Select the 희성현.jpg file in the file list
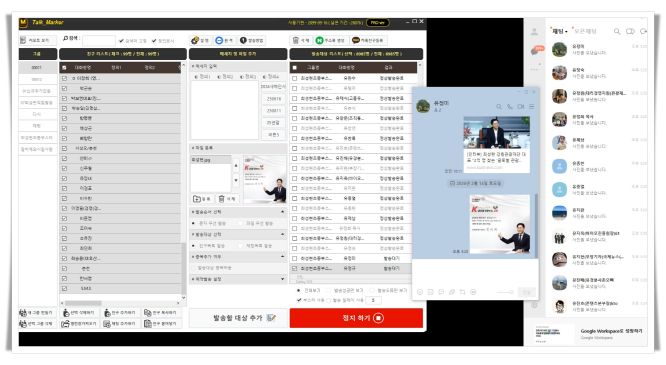This screenshot has width=666, height=365. [x=211, y=160]
